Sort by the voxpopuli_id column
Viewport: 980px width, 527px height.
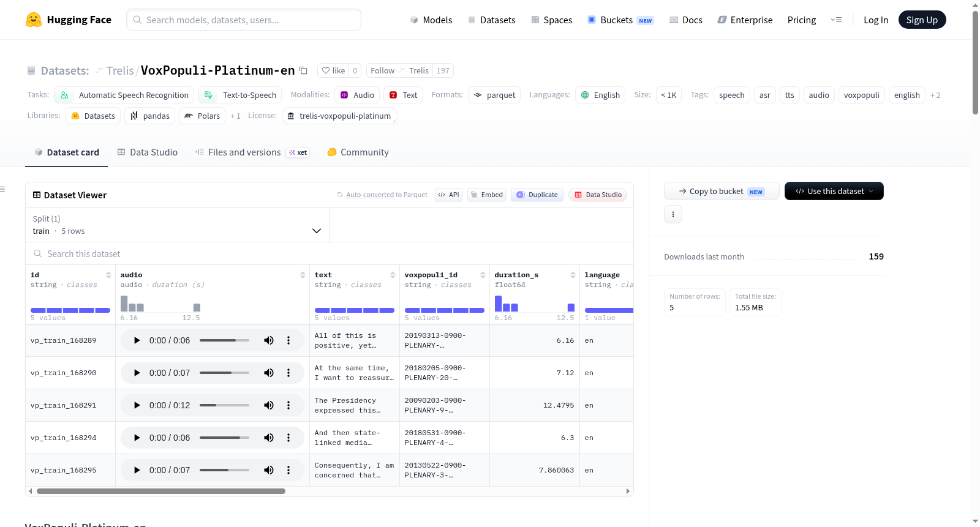pyautogui.click(x=483, y=275)
